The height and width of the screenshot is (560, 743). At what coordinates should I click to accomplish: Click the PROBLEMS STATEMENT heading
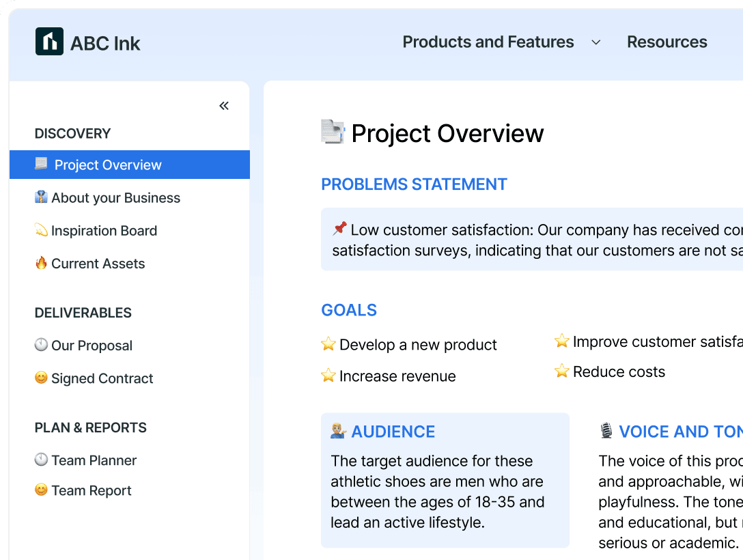click(414, 184)
